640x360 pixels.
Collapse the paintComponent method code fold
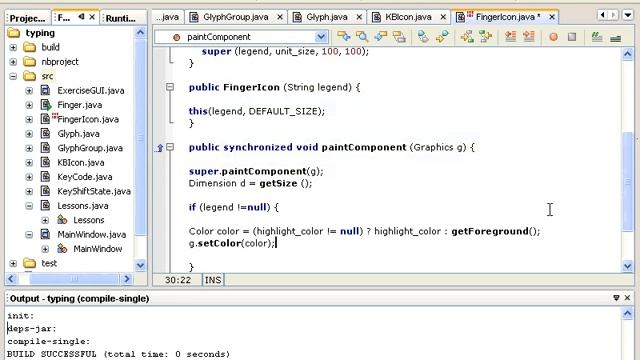(x=170, y=147)
